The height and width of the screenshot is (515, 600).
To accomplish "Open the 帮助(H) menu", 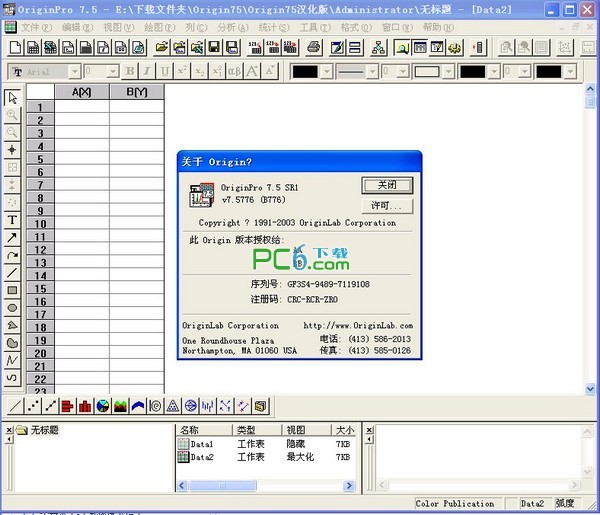I will [x=438, y=28].
